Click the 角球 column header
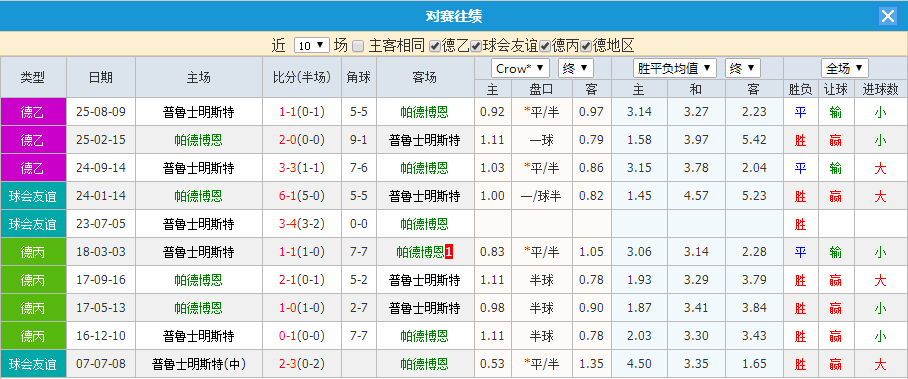 (359, 78)
